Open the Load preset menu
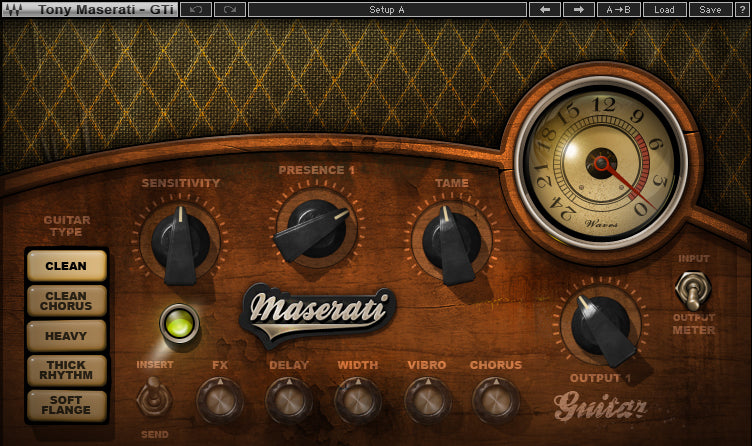This screenshot has width=752, height=446. tap(664, 9)
